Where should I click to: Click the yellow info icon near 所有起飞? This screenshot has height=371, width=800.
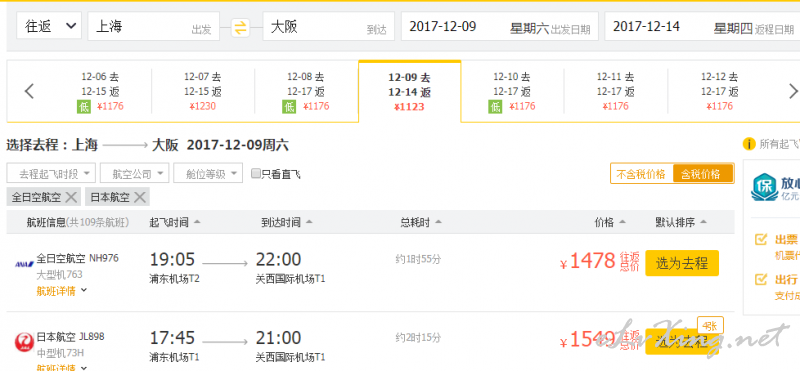(x=748, y=144)
